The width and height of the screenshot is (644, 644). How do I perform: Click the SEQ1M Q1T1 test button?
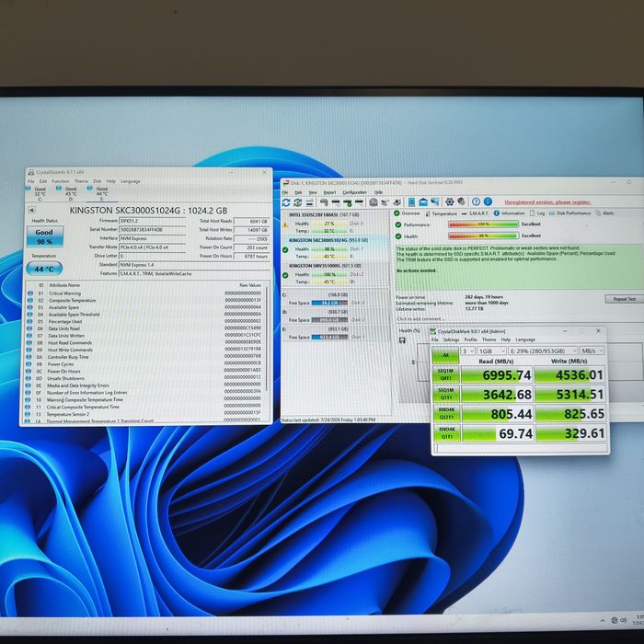click(x=445, y=394)
